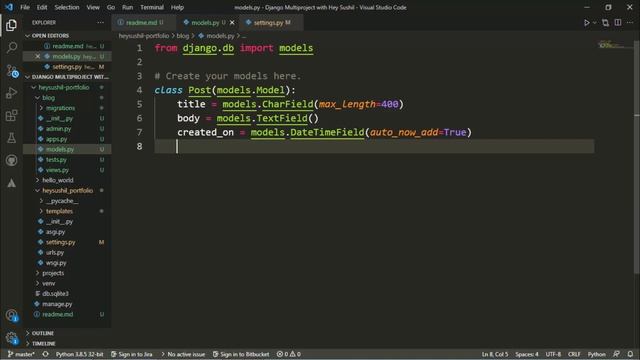Change Python language mode in status bar
640x360 pixels.
pos(596,354)
